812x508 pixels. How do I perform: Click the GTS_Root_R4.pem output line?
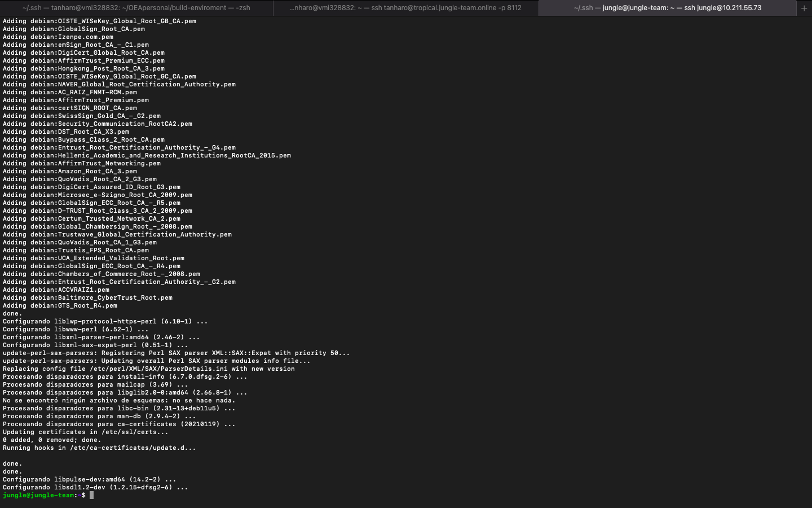60,305
